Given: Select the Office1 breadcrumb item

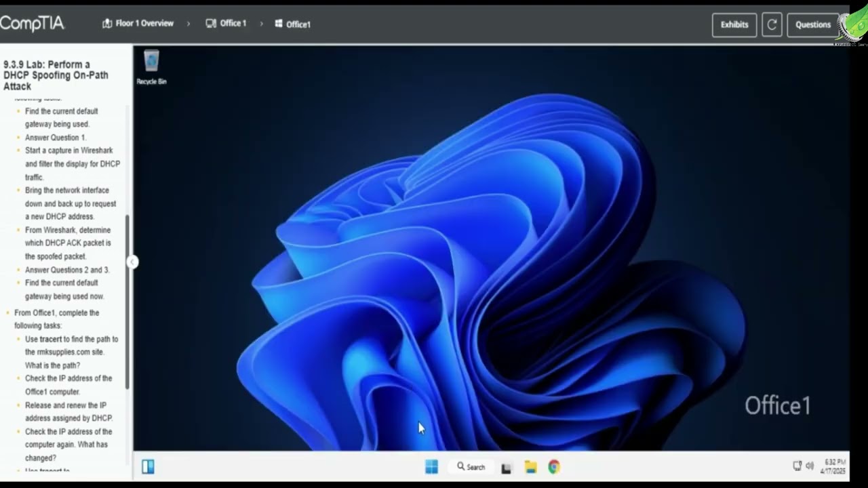Looking at the screenshot, I should (298, 24).
